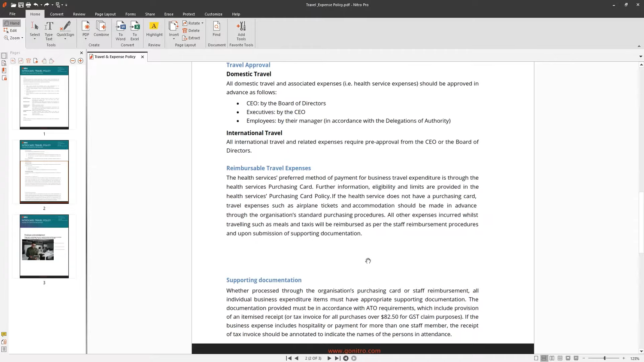Rotate page counterclockwise in Pages panel

pyautogui.click(x=13, y=61)
